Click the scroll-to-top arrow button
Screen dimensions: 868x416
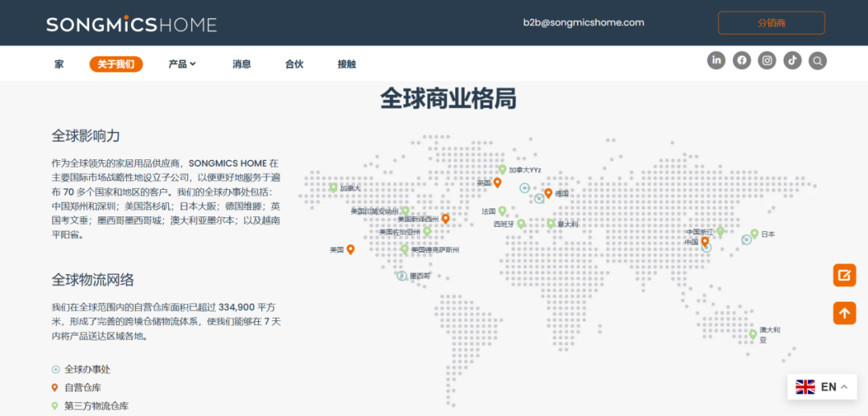(844, 313)
